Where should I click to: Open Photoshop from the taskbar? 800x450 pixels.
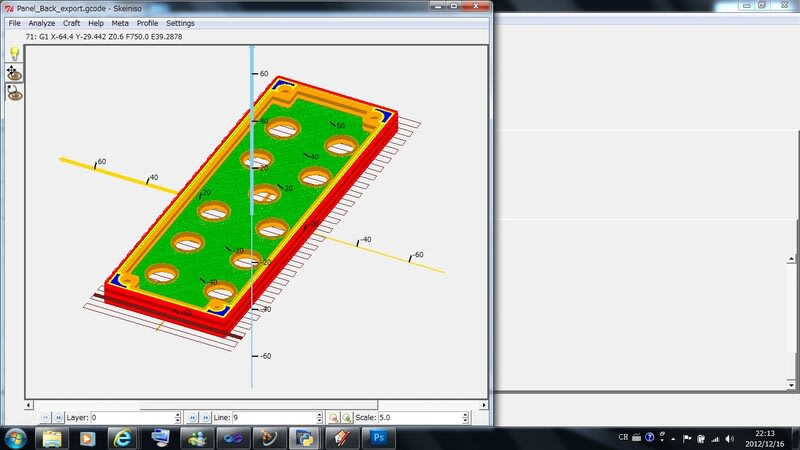click(x=378, y=438)
